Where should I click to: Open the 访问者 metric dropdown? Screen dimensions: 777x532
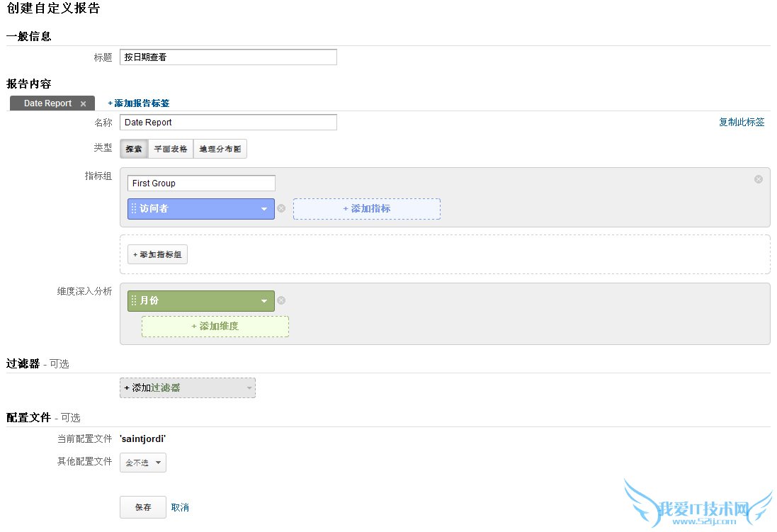click(264, 208)
